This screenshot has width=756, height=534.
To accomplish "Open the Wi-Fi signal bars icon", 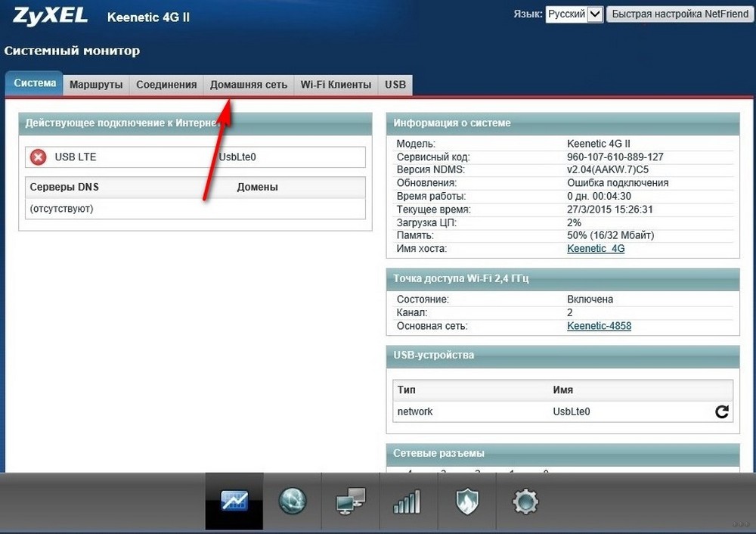I will [408, 501].
